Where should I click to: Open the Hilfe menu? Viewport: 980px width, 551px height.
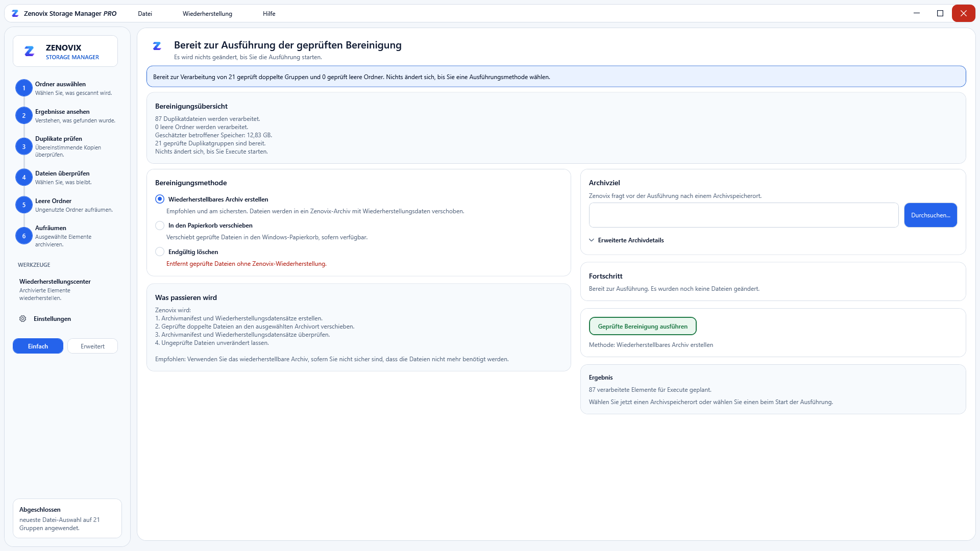click(269, 14)
